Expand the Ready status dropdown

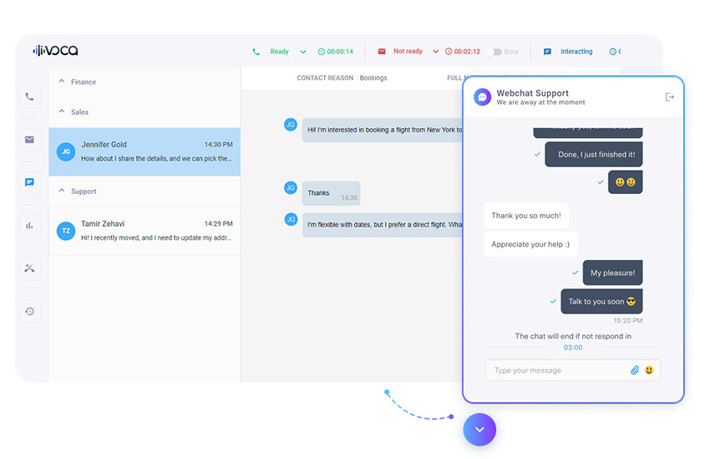click(x=303, y=51)
